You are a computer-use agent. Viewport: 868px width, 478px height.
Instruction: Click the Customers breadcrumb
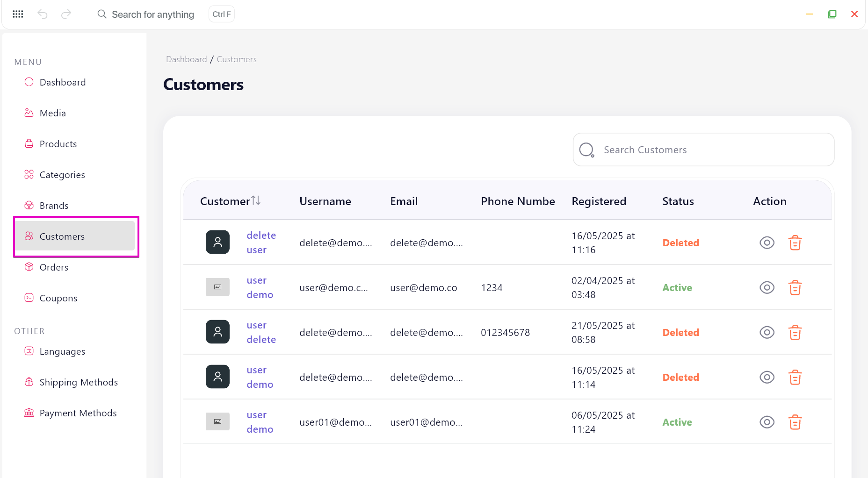pos(237,59)
